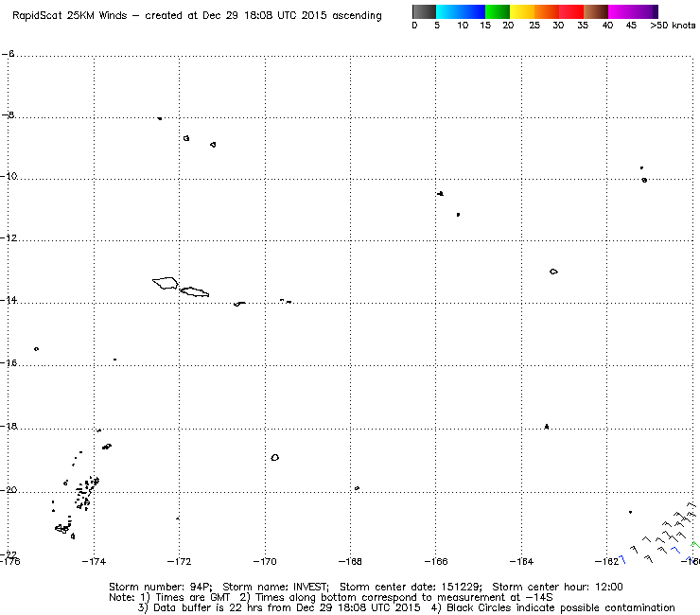Click the -12 latitude axis label
Screen dimensions: 700x615
click(9, 237)
